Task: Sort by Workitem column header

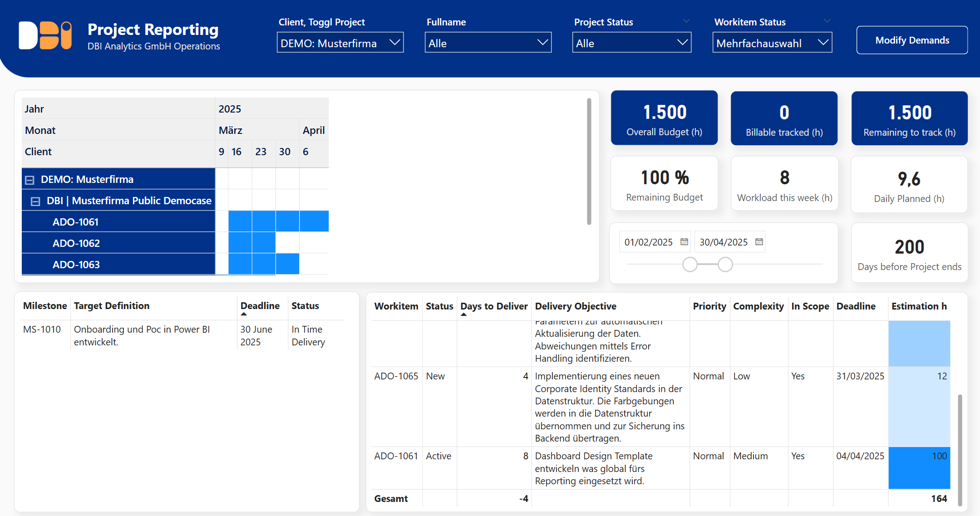Action: [396, 306]
